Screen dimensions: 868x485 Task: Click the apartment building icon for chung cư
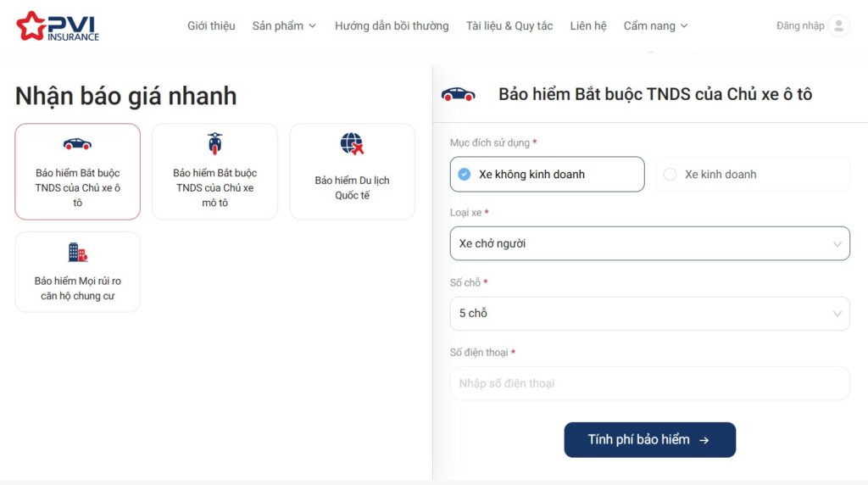77,252
